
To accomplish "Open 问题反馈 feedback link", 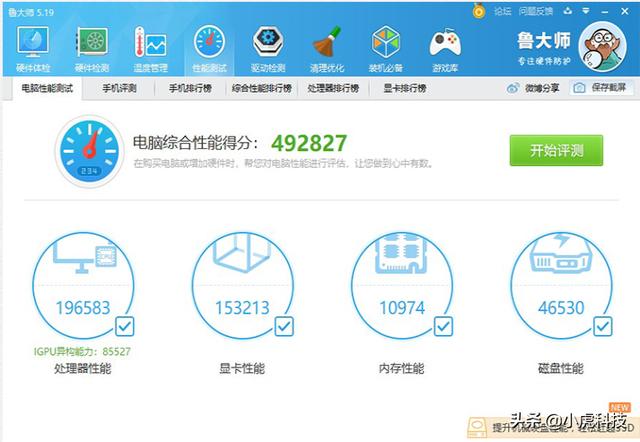I will (536, 11).
